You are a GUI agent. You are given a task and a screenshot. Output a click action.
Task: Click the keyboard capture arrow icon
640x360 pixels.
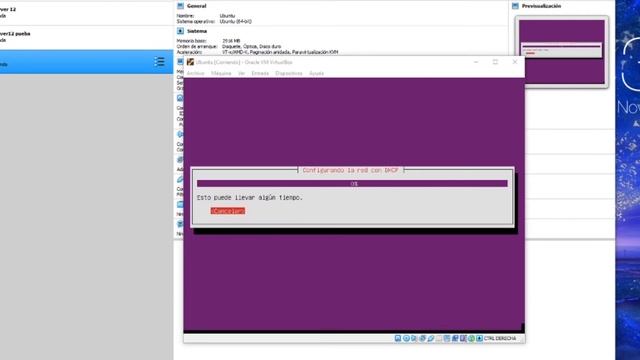480,338
